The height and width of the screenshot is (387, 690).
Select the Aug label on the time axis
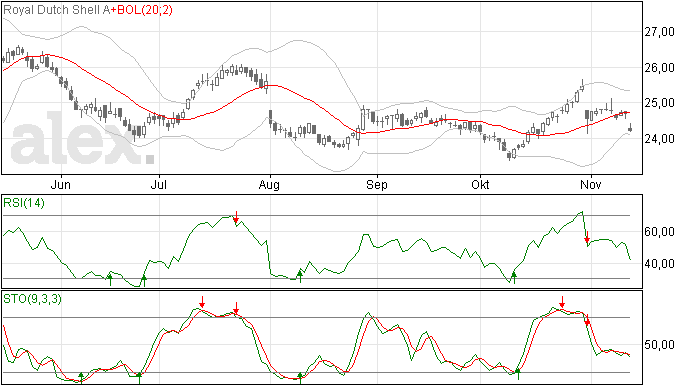pyautogui.click(x=269, y=185)
